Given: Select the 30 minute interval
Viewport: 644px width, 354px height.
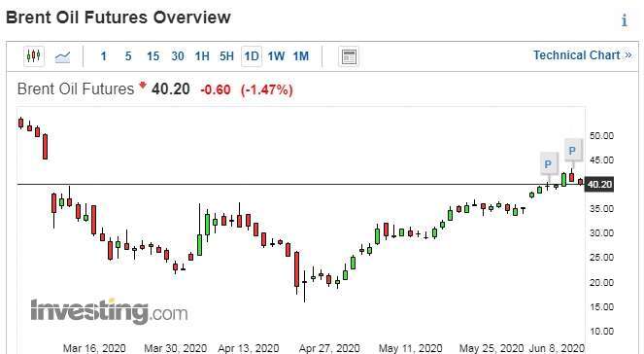Looking at the screenshot, I should 178,56.
